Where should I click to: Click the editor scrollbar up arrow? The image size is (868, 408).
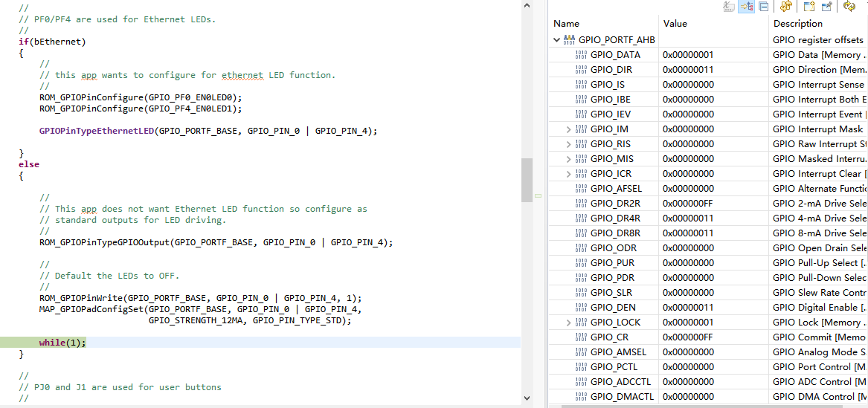527,5
